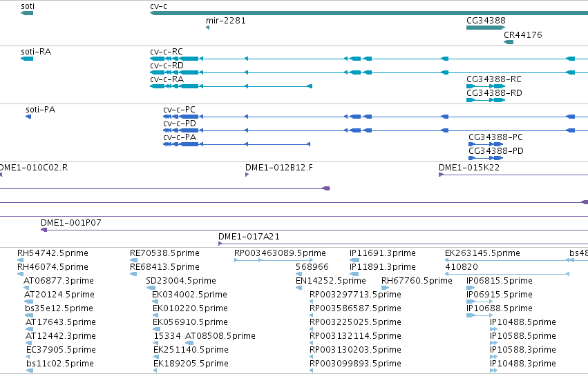The height and width of the screenshot is (374, 588).
Task: Select the RH46074.5prime EST label
Action: 53,267
